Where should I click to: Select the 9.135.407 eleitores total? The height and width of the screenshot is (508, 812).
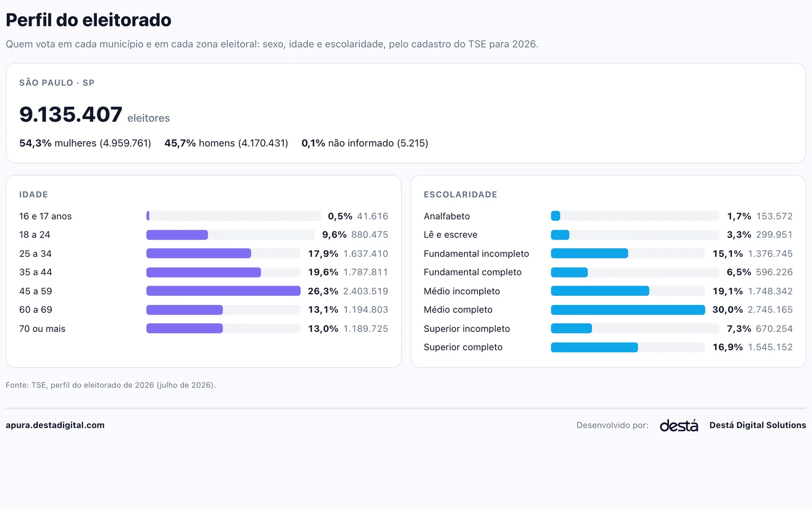[94, 115]
